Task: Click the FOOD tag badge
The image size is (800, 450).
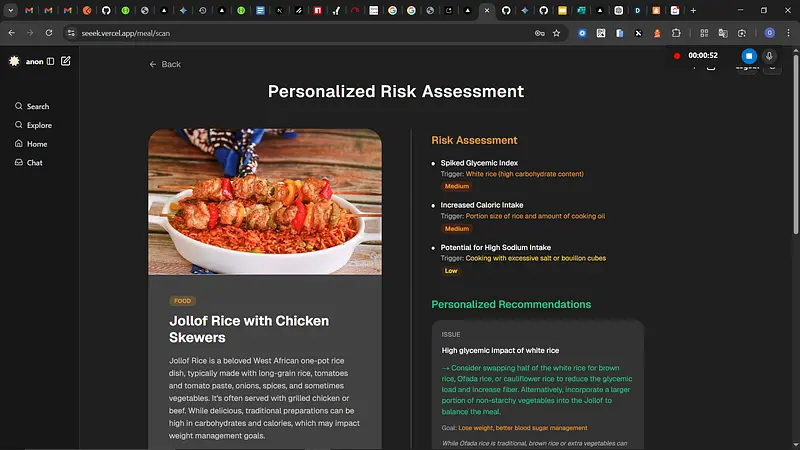Action: 183,300
